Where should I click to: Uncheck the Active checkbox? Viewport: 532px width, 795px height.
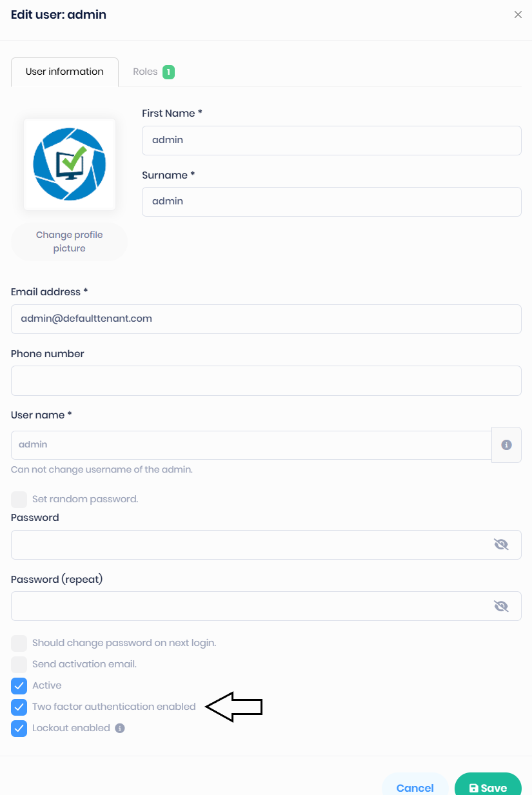[x=19, y=685]
